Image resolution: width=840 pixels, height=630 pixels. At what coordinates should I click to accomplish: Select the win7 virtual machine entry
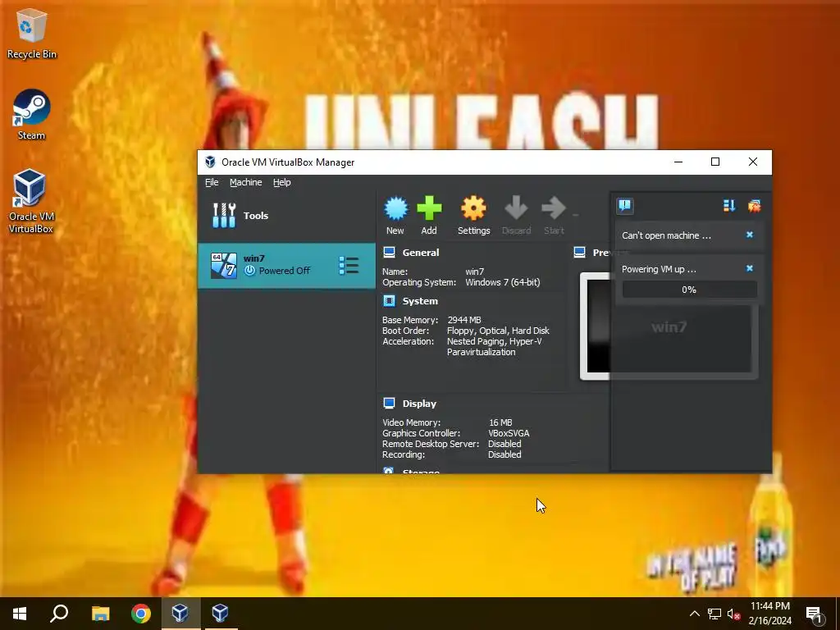click(286, 266)
